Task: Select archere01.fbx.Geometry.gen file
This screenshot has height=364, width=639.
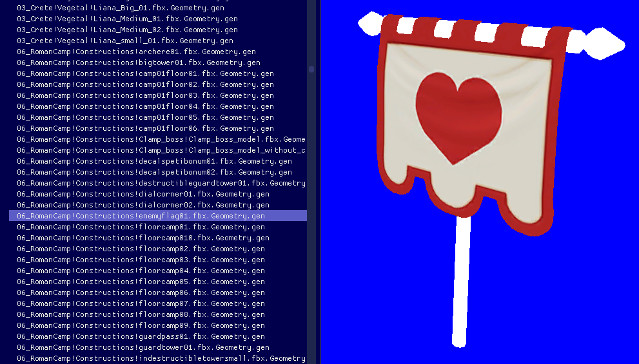Action: (158, 52)
